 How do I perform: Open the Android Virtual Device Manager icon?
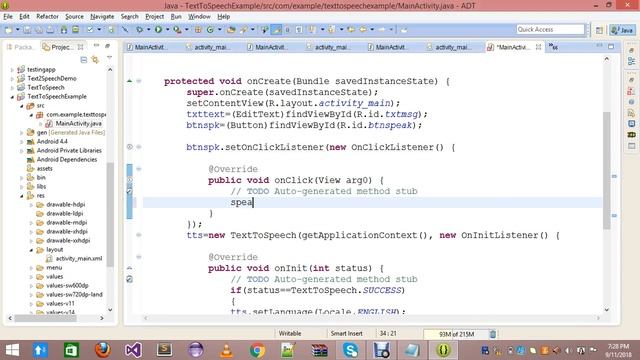point(76,30)
